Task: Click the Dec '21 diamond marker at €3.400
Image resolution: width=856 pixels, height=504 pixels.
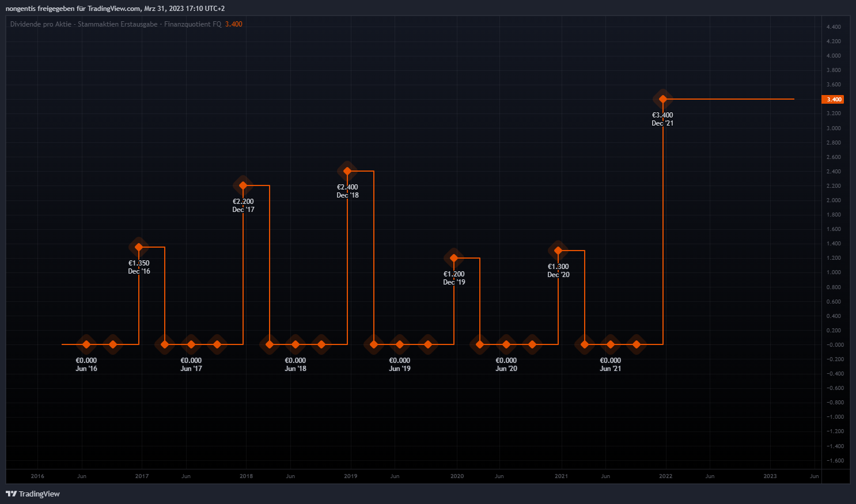Action: click(x=663, y=99)
